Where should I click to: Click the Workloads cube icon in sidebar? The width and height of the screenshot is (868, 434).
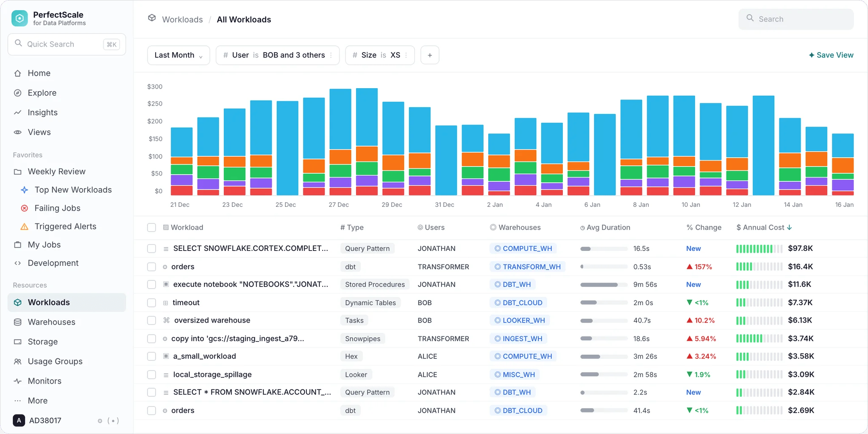(17, 303)
